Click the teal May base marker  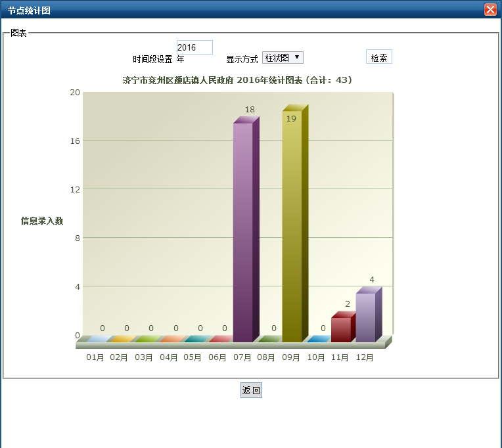pyautogui.click(x=194, y=339)
